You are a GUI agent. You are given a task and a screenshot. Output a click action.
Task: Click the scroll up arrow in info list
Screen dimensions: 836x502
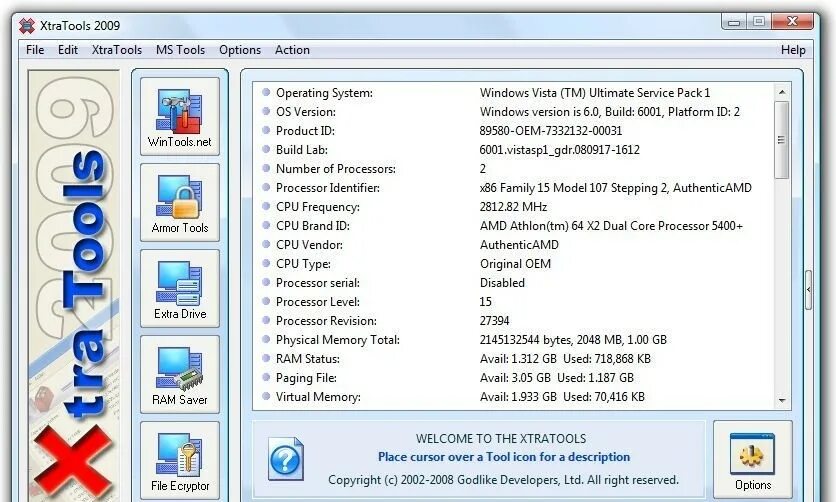[782, 92]
